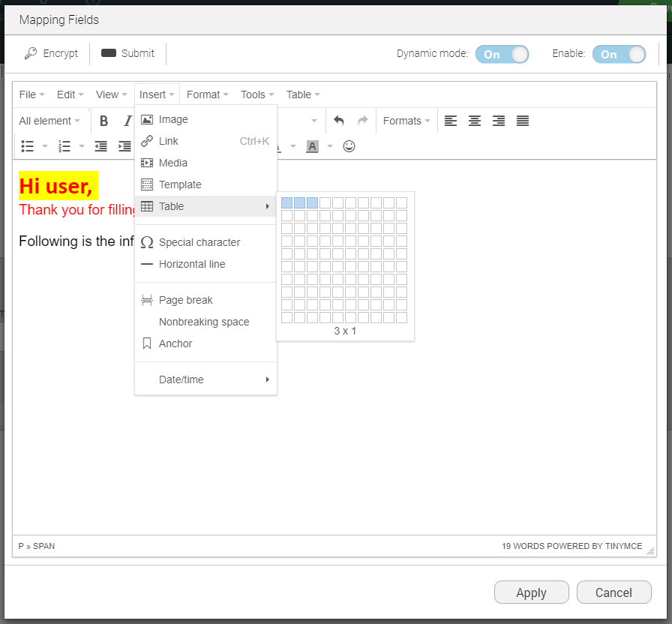Image resolution: width=672 pixels, height=624 pixels.
Task: Create a bulleted list
Action: [27, 146]
